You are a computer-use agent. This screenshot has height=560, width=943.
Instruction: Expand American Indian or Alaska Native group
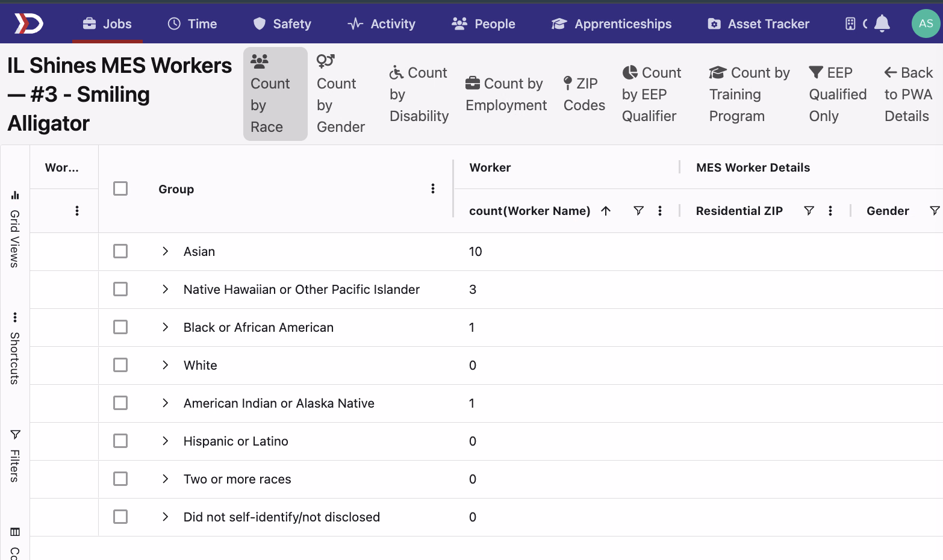(x=165, y=403)
